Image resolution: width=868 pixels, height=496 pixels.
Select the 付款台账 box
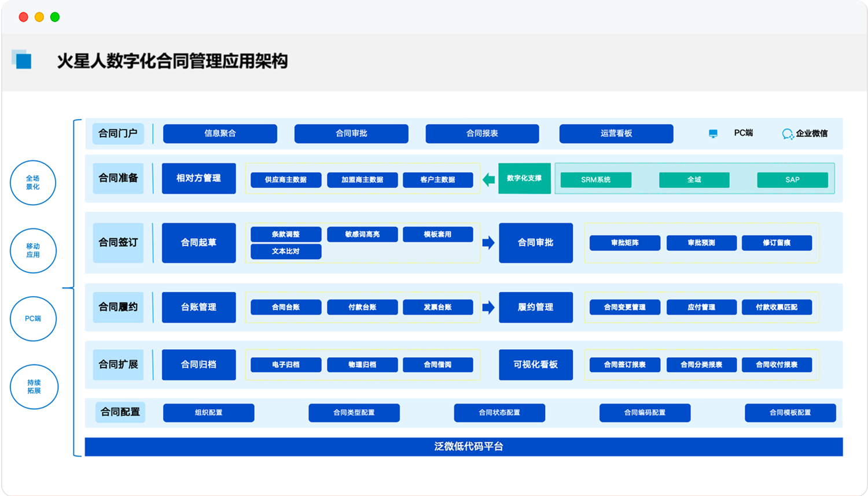(362, 307)
